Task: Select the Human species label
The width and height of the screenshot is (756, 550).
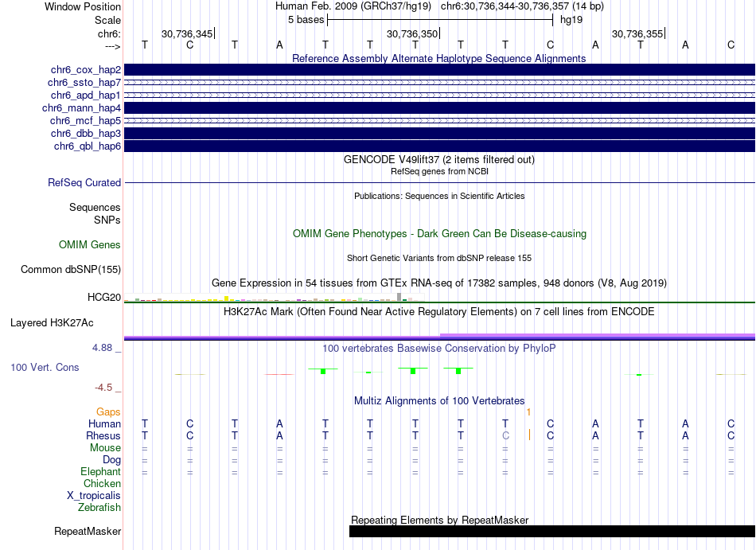Action: click(104, 423)
